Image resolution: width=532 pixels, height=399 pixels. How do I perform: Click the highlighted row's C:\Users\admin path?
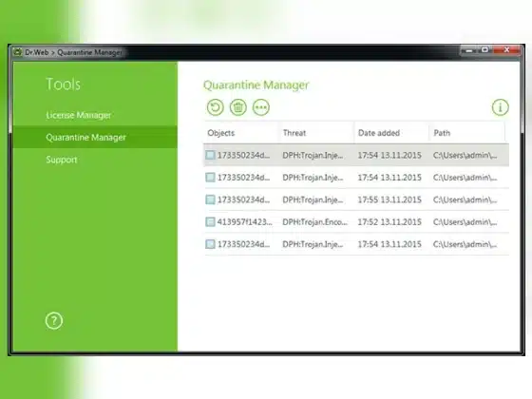[465, 155]
